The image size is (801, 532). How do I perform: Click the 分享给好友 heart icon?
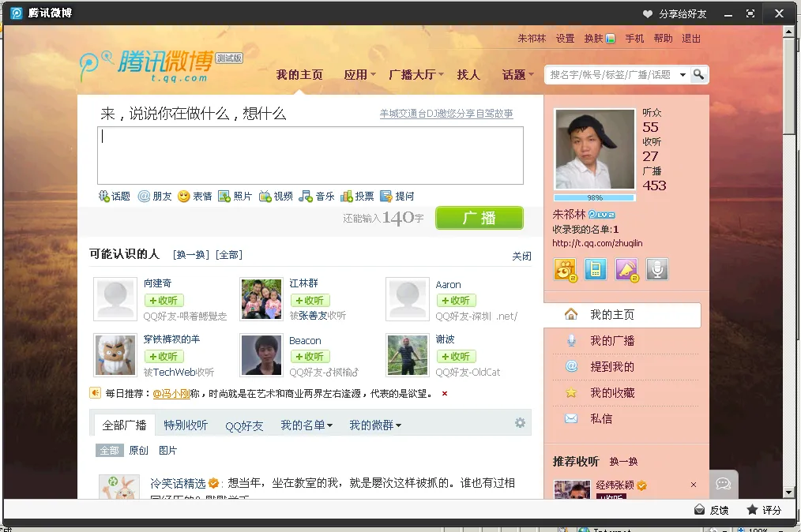click(x=647, y=13)
